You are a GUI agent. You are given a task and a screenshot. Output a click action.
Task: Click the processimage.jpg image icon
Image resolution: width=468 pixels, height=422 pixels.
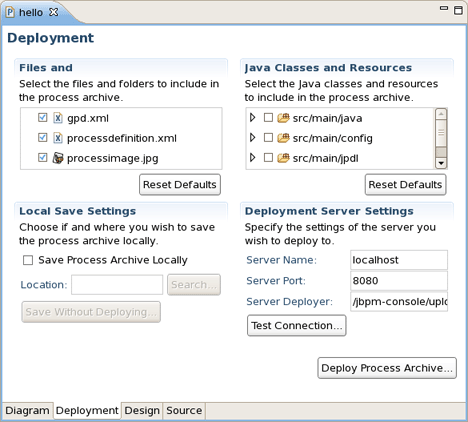(x=58, y=158)
